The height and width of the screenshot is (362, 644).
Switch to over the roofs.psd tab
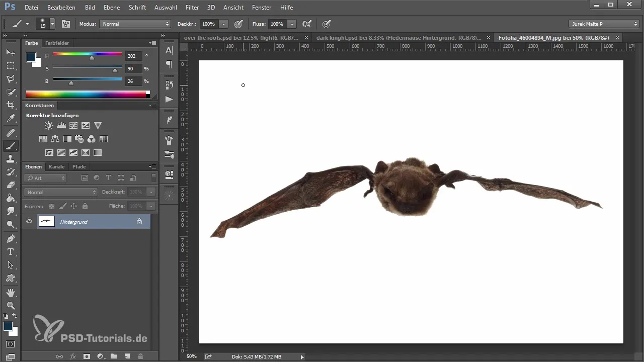coord(242,38)
